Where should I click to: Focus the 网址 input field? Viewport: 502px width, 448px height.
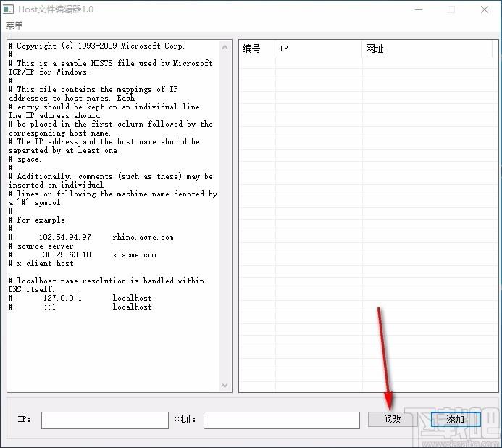pos(281,420)
